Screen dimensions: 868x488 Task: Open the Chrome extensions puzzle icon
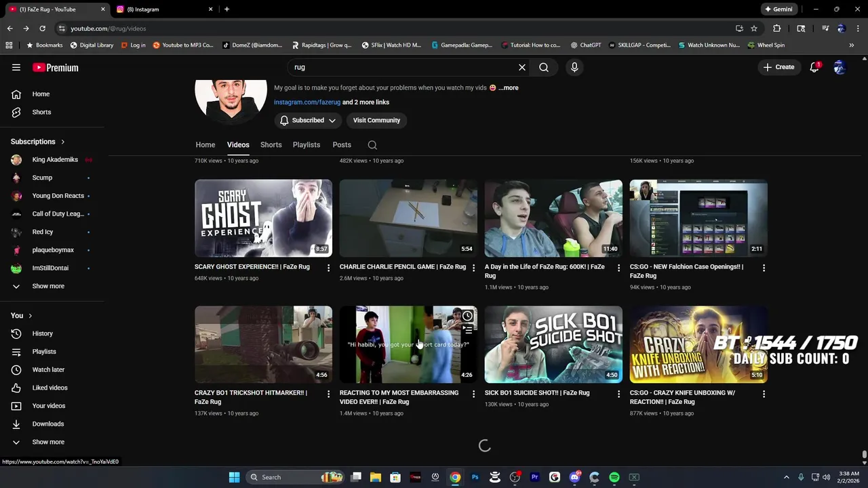point(777,28)
